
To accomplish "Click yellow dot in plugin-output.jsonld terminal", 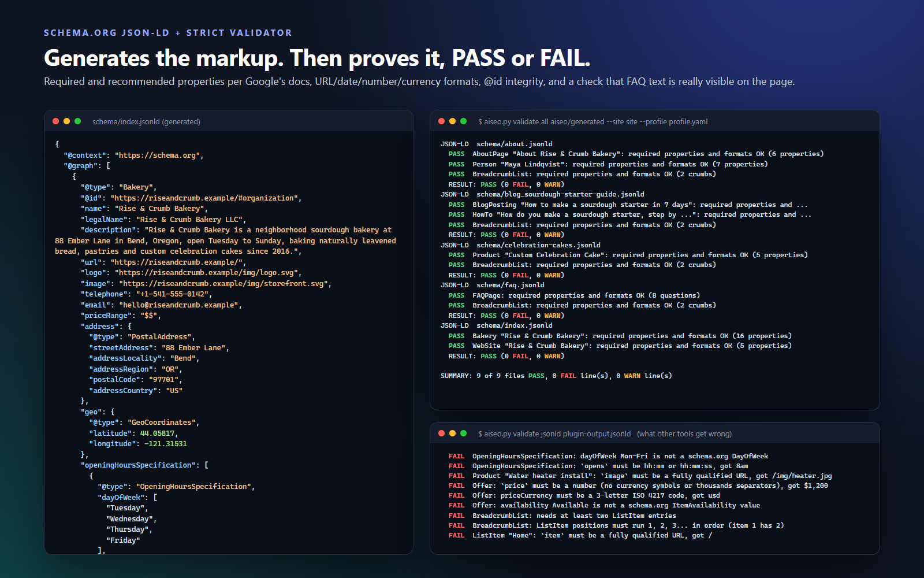I will click(453, 433).
